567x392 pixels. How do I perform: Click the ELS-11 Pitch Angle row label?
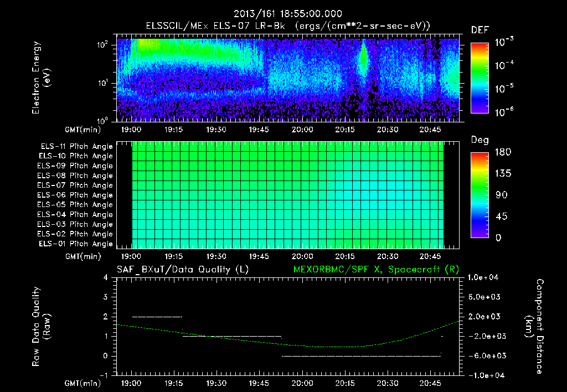click(76, 147)
